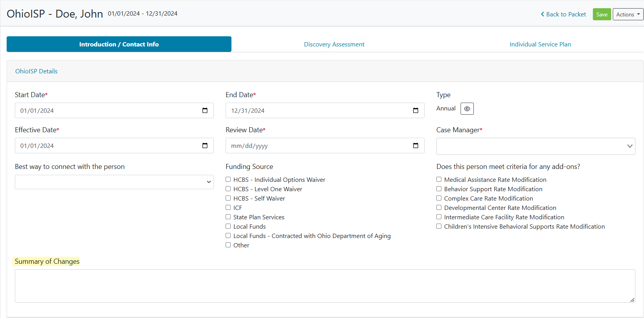Screen dimensions: 644x318
Task: Switch to the Discovery Assessment tab
Action: (334, 44)
